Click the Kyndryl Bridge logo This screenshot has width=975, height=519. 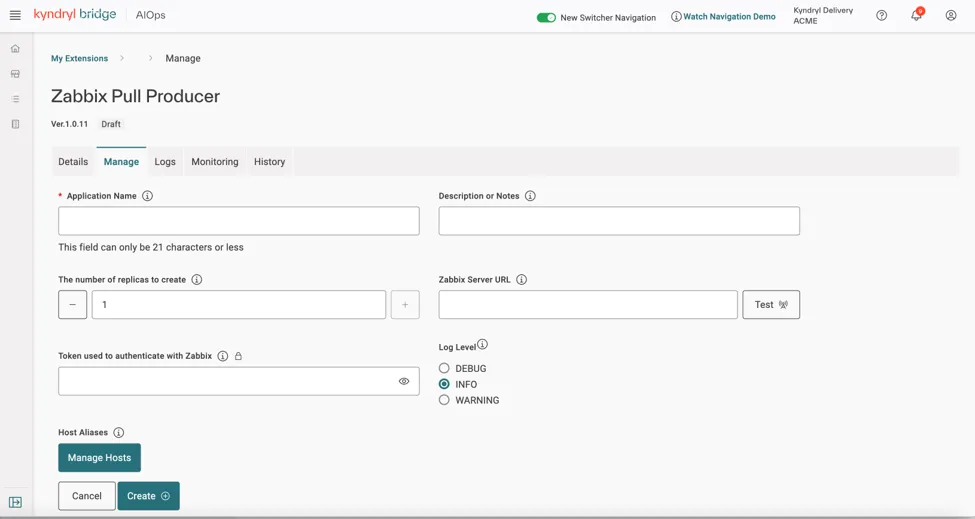pos(75,15)
